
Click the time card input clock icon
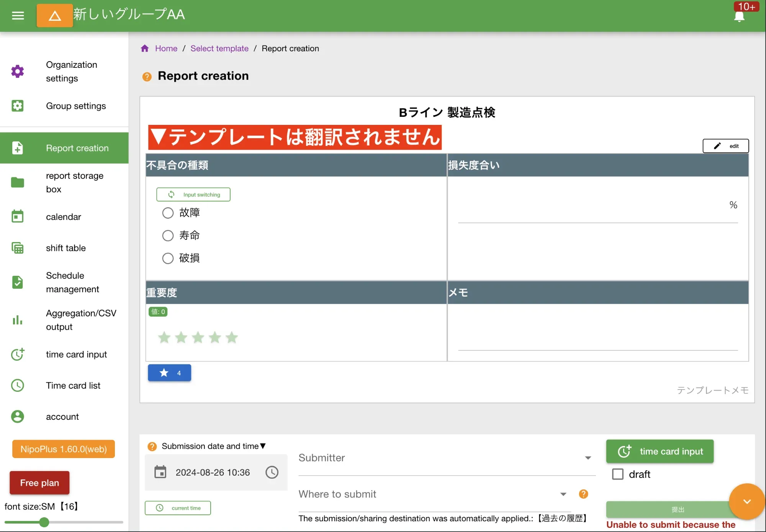pyautogui.click(x=18, y=354)
